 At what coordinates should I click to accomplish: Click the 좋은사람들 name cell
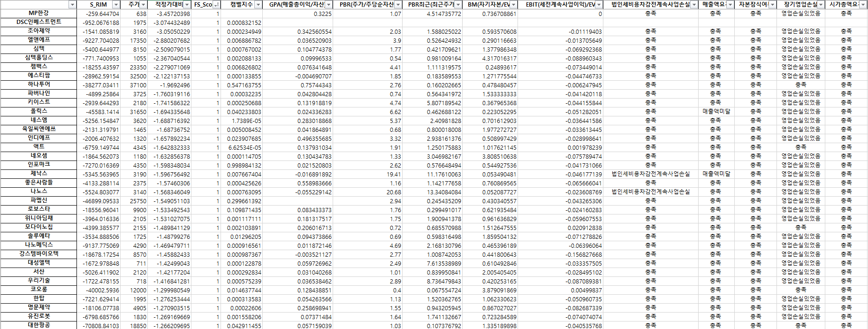point(38,183)
